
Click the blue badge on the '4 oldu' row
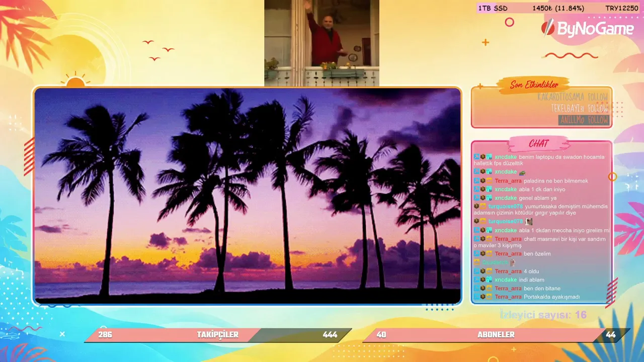coord(476,271)
